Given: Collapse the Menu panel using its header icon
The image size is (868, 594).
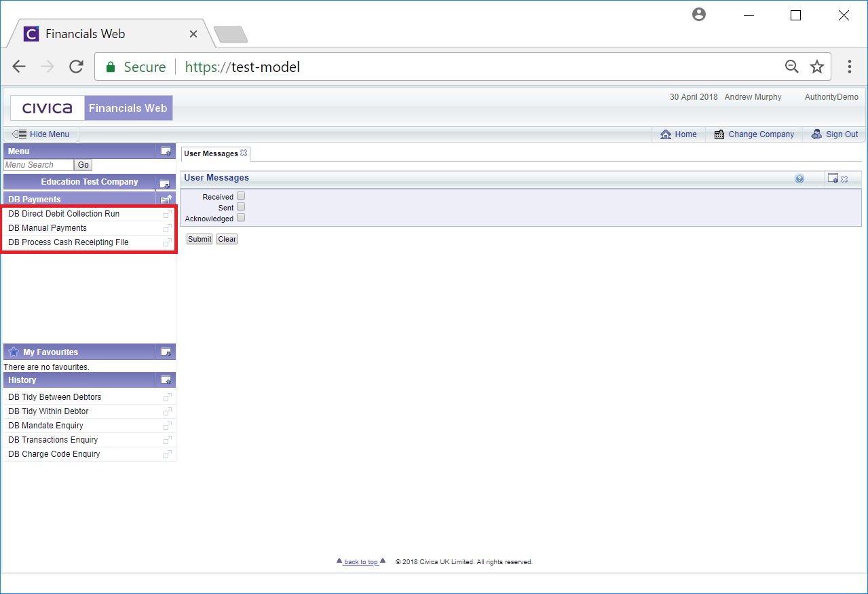Looking at the screenshot, I should pos(166,151).
